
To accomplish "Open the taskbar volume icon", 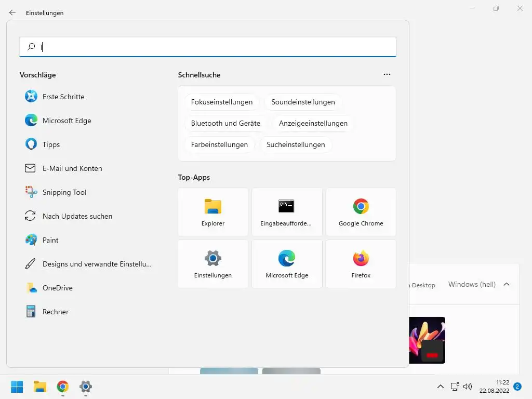I will 468,387.
